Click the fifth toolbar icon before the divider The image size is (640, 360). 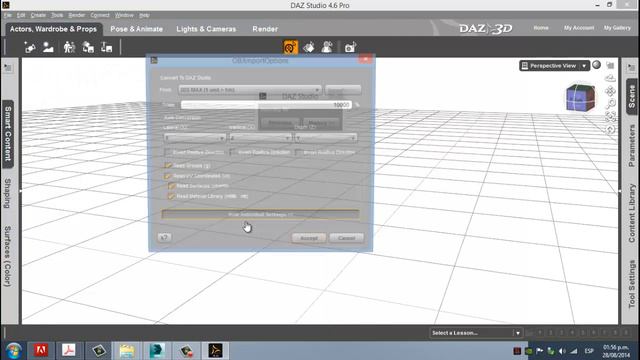(x=107, y=48)
